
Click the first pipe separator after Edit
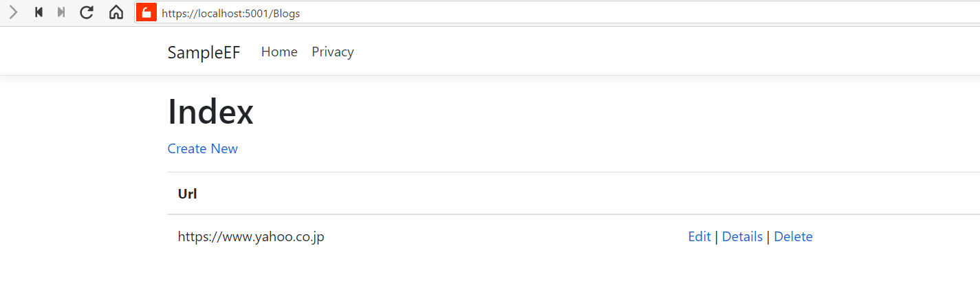pos(717,237)
